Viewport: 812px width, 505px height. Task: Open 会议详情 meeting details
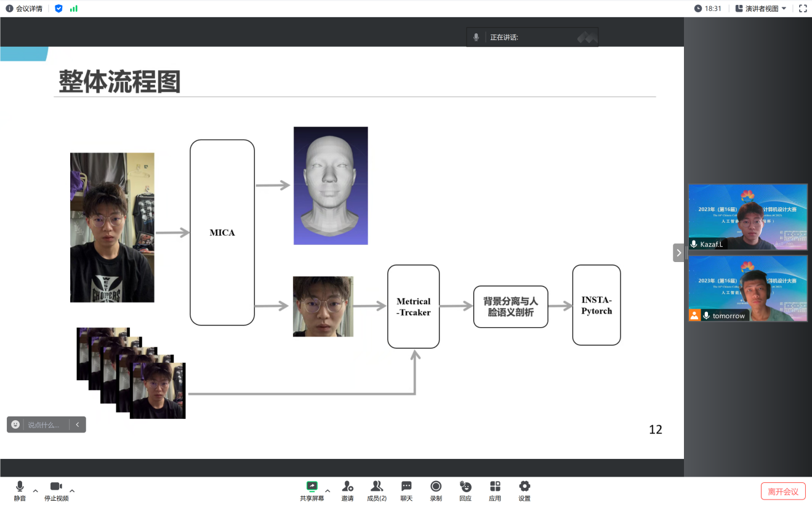click(24, 9)
